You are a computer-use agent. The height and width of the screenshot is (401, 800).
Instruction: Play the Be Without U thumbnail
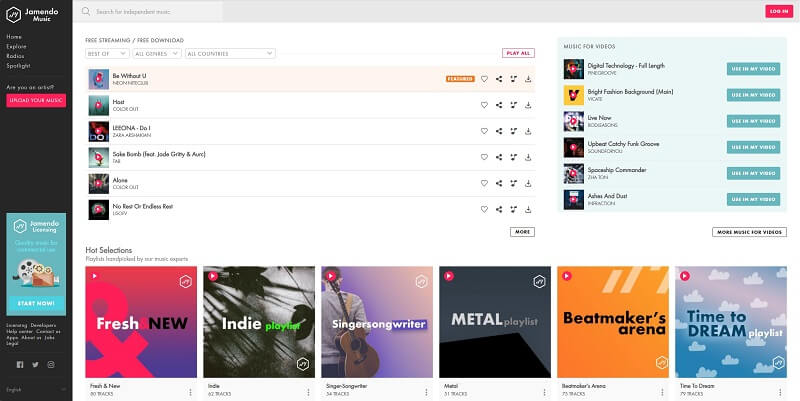(98, 79)
